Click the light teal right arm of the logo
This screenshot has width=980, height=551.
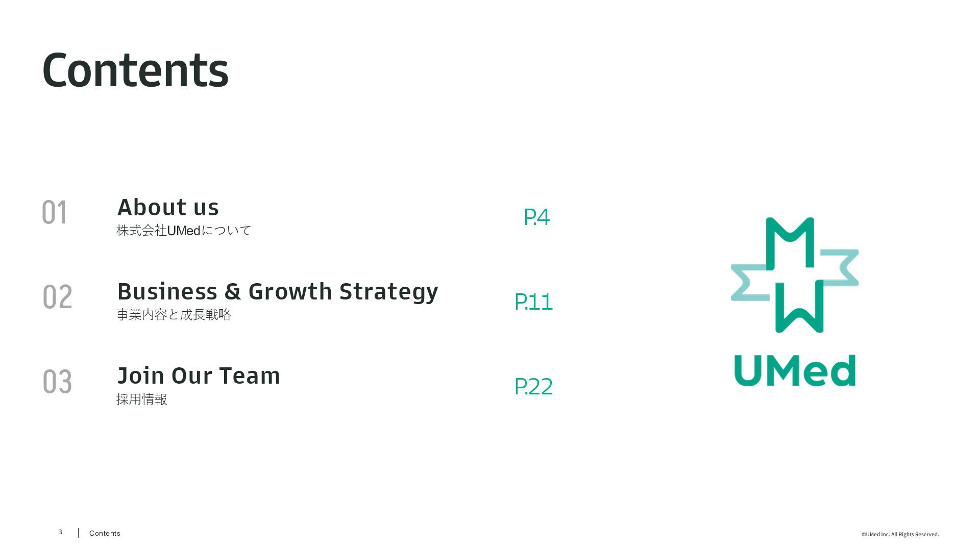[x=842, y=267]
